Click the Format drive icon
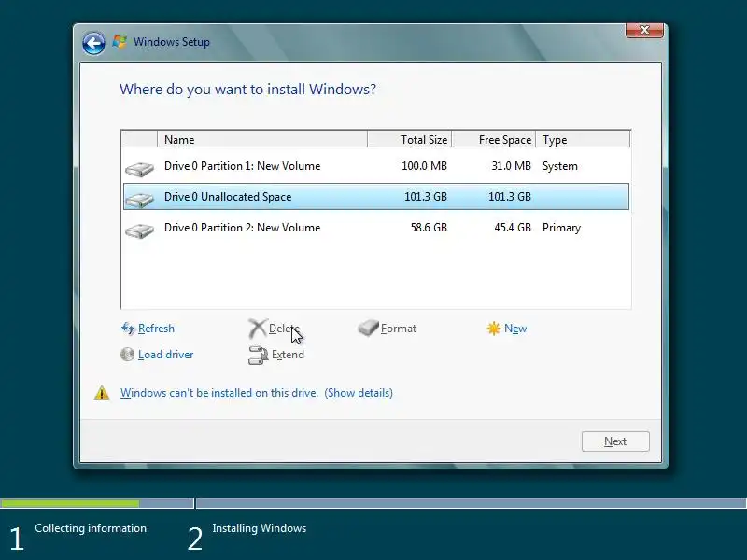 (x=368, y=328)
